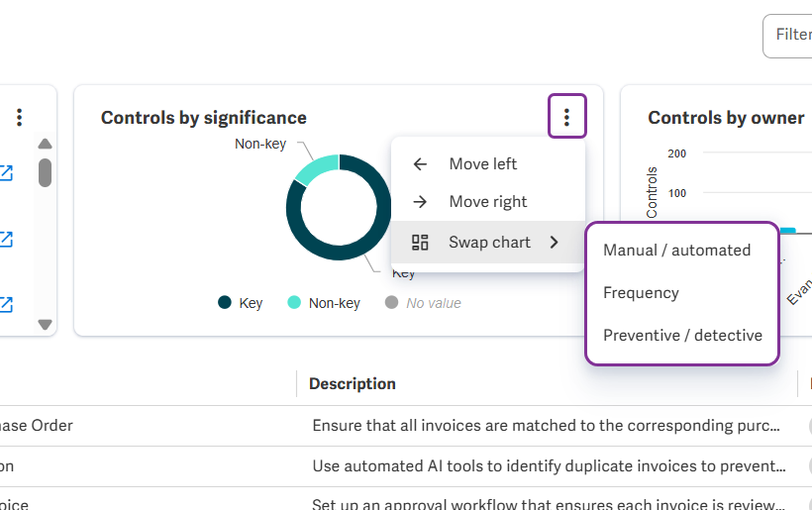812x510 pixels.
Task: Choose Preventive / detective chart option
Action: [x=682, y=336]
